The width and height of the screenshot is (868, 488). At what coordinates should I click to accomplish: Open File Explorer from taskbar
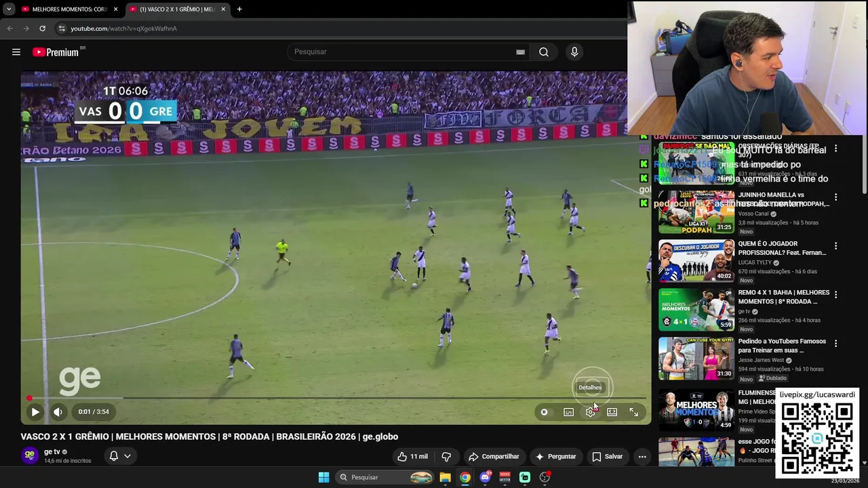[445, 477]
